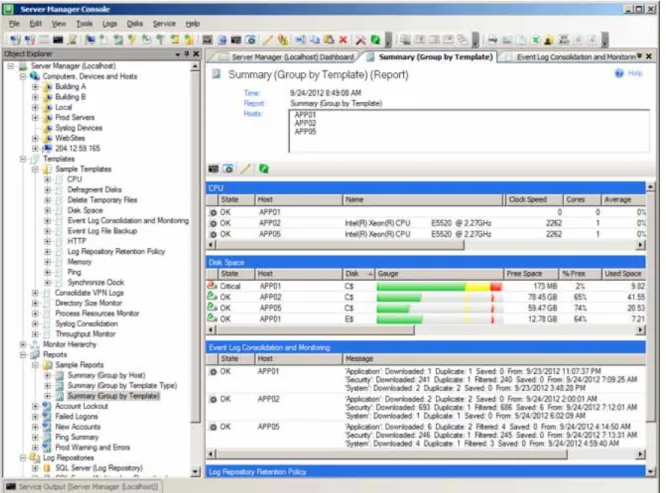Expand the Prod Servers node
666x493 pixels.
(35, 118)
